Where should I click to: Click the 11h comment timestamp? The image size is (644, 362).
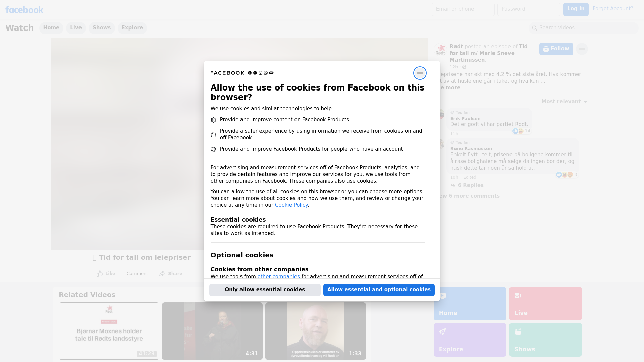tap(454, 134)
